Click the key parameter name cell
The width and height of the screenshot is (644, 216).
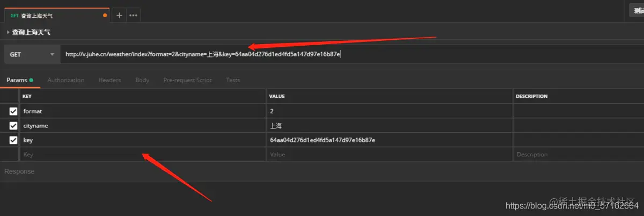[x=143, y=140]
